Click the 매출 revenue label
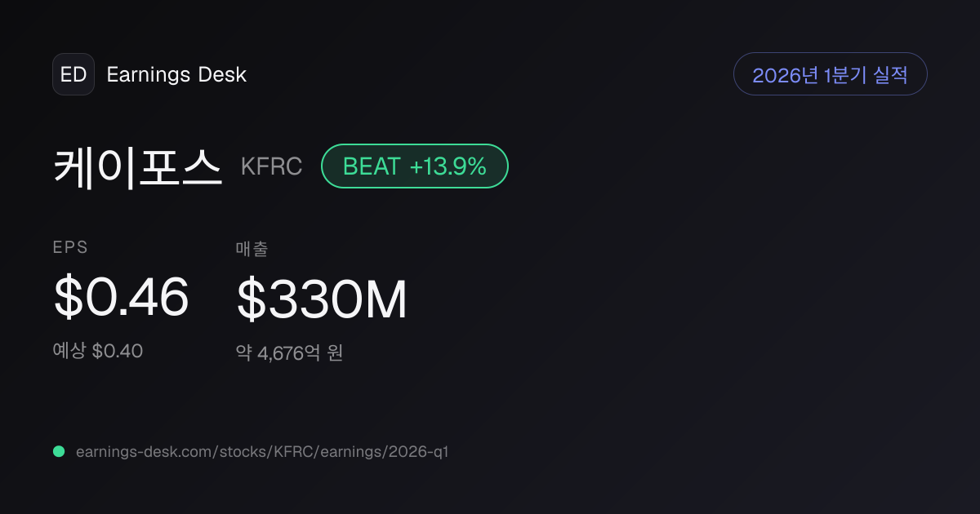Viewport: 980px width, 514px height. coord(252,248)
